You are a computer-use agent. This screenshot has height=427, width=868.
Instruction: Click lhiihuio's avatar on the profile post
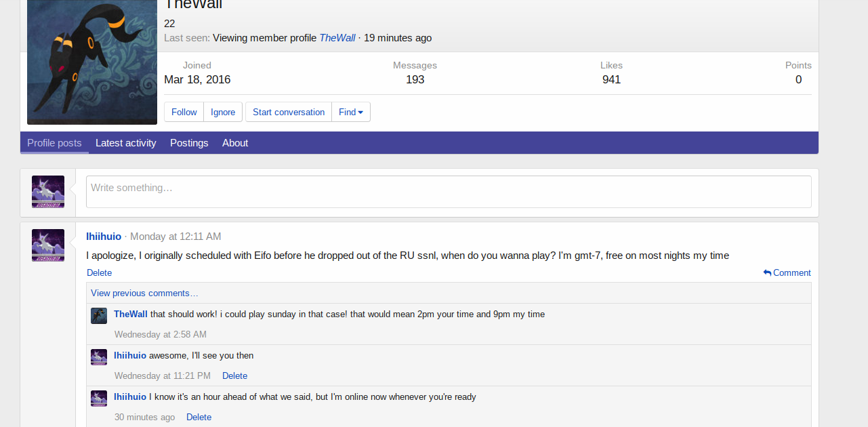48,245
